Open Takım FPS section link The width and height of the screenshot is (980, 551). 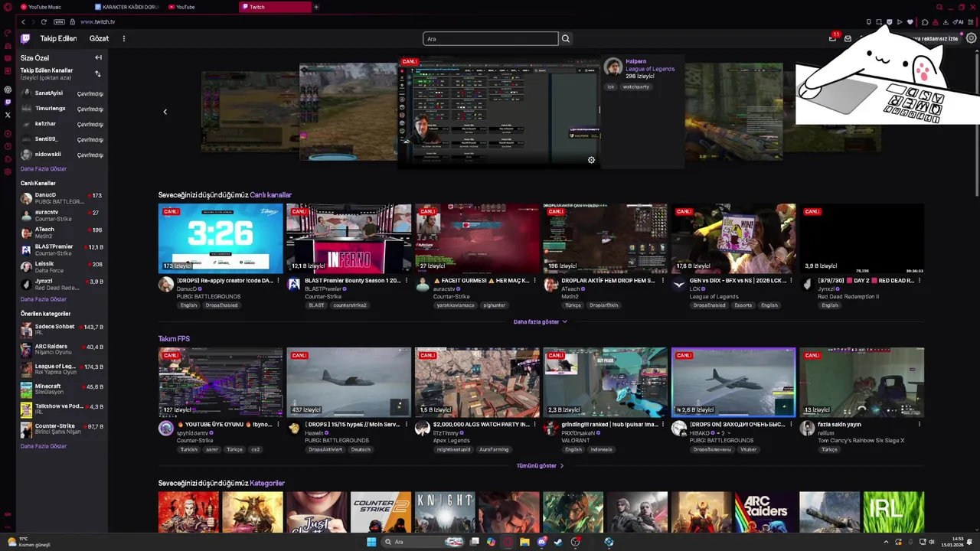[174, 338]
